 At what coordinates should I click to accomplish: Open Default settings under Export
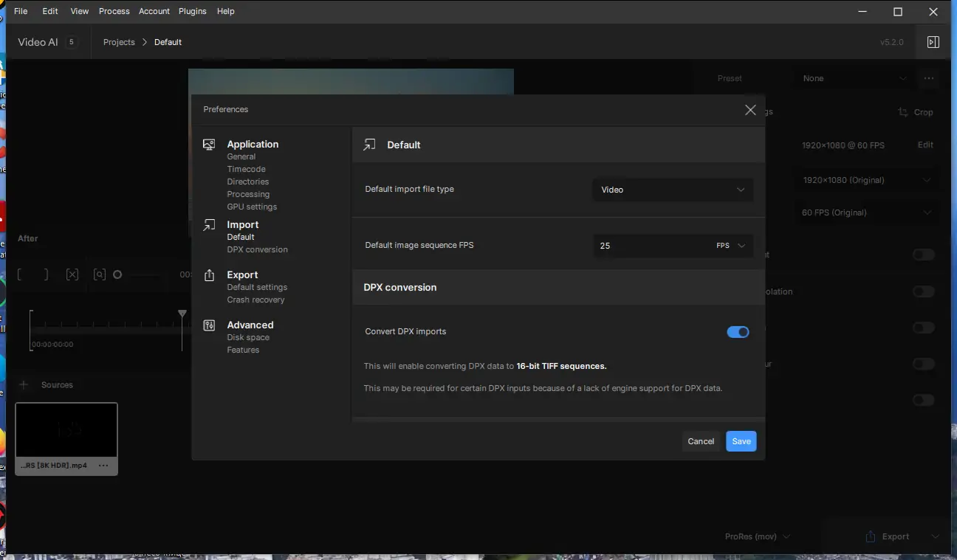[x=257, y=288]
